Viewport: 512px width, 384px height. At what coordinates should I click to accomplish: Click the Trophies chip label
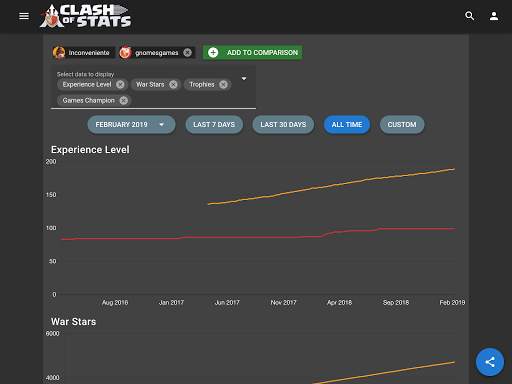click(x=202, y=85)
